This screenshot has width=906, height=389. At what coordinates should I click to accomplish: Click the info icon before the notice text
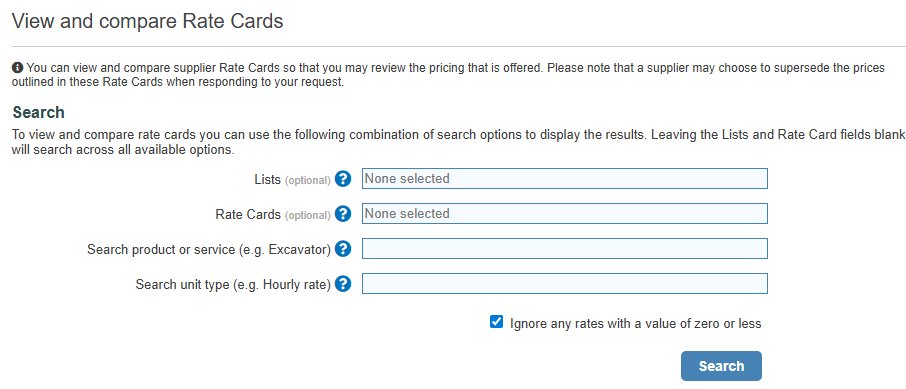click(17, 68)
